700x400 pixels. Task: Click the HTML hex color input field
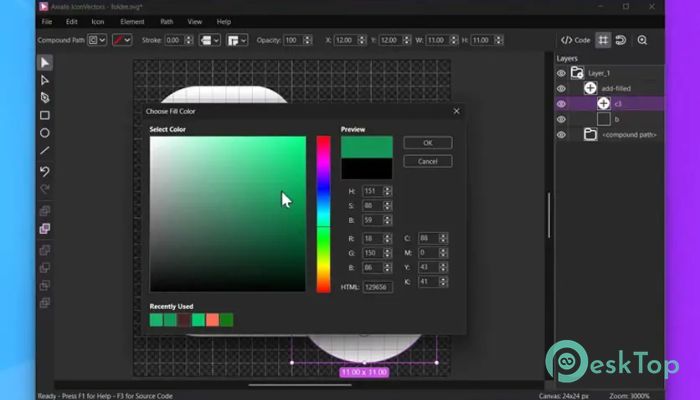coord(379,285)
